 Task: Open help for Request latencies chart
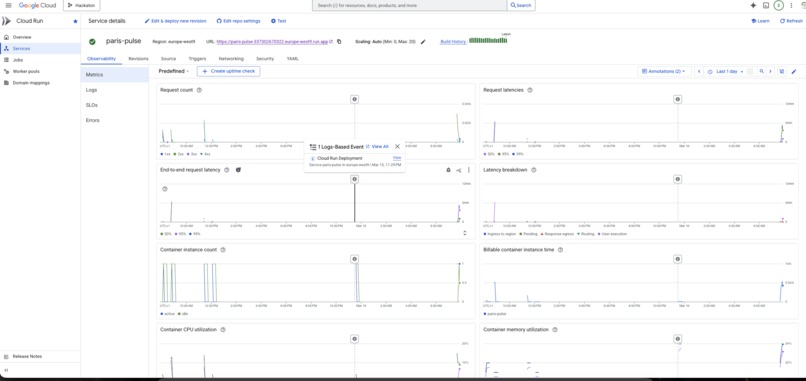coord(530,90)
